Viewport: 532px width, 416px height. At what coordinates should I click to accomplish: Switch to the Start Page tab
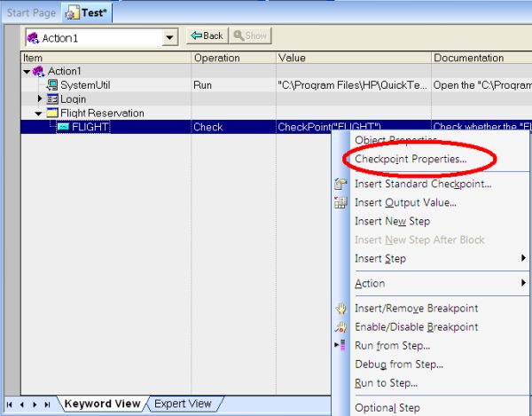[x=31, y=13]
